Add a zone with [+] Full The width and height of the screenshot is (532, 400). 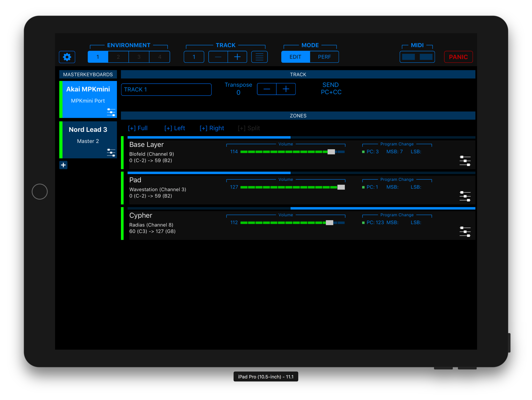[138, 128]
